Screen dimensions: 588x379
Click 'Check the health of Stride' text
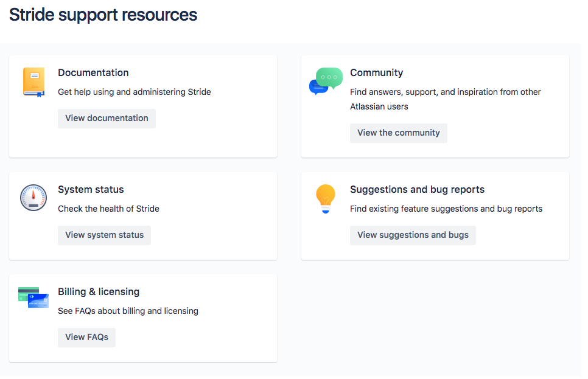108,209
